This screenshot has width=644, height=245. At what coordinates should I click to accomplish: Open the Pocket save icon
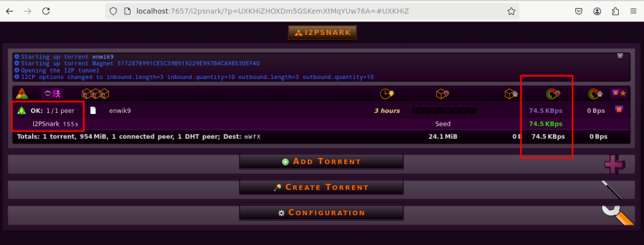click(x=578, y=11)
